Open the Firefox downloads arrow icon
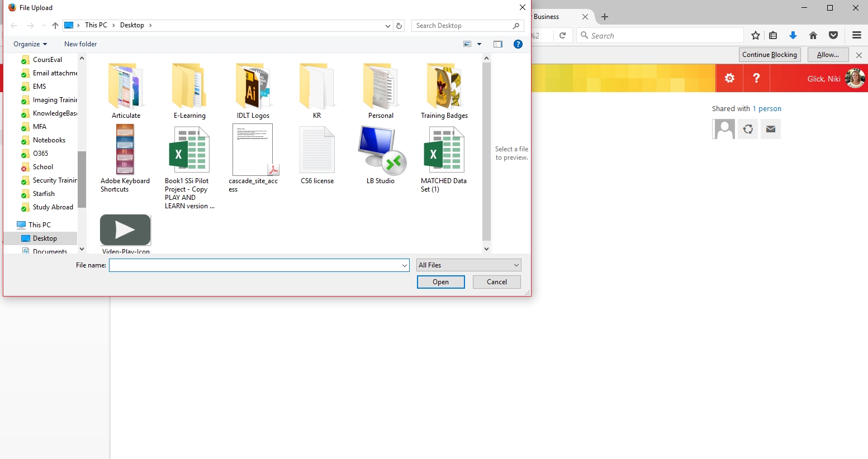 793,36
